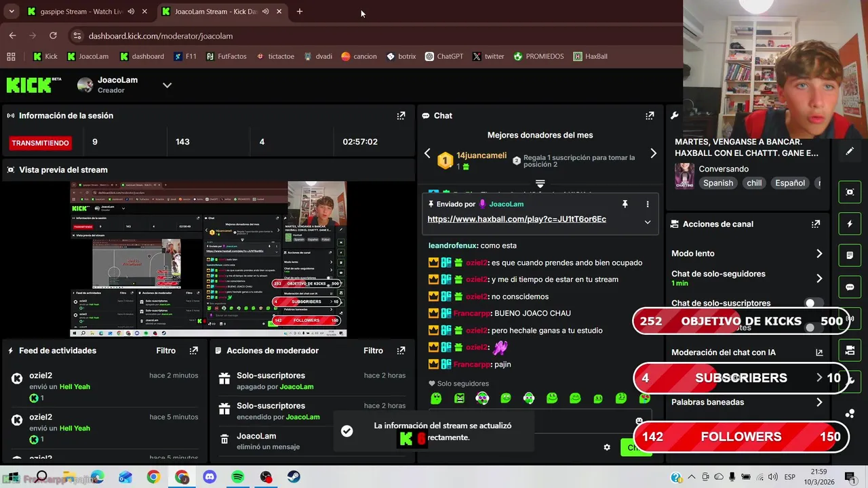Screen dimensions: 868x488
Task: Expand the pinned haxball message
Action: tap(648, 222)
